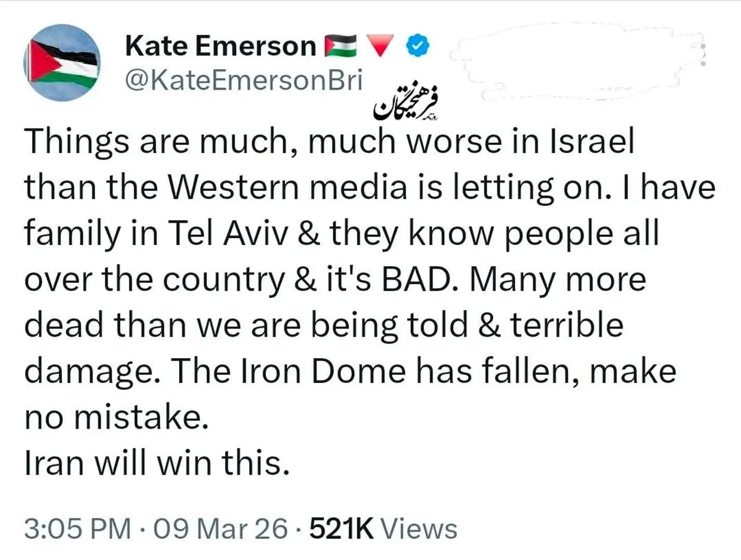Open the tweet's vertical dots more menu
Image resolution: width=741 pixels, height=560 pixels.
coord(703,54)
